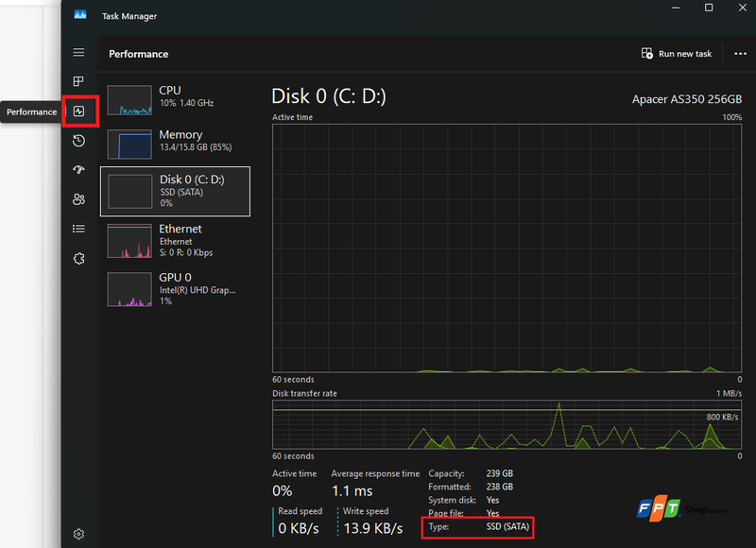Open Task Manager settings gear

79,534
